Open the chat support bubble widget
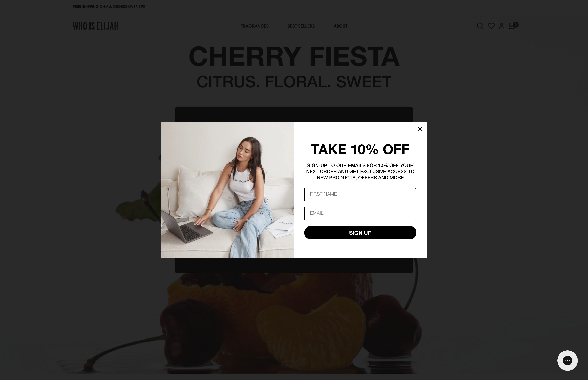 (567, 360)
